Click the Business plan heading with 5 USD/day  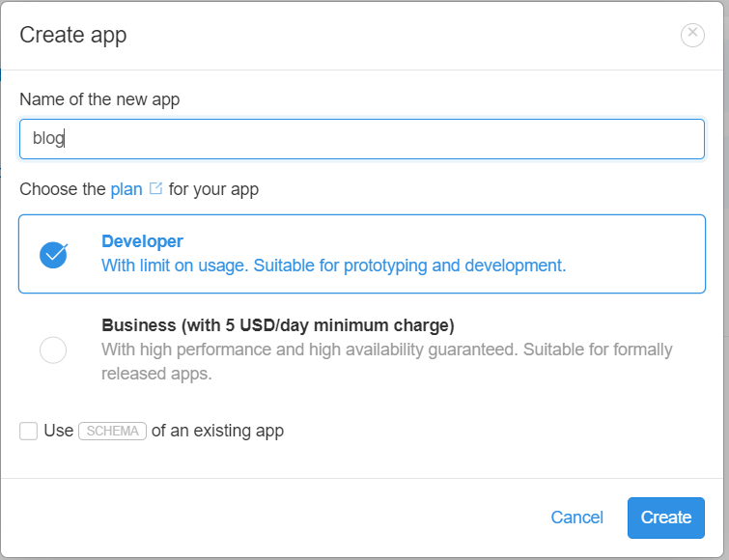[277, 325]
